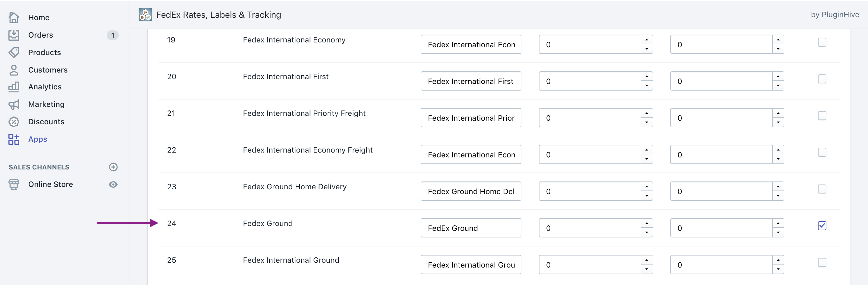Click the FedEx app logo icon
This screenshot has height=285, width=868.
(x=145, y=15)
